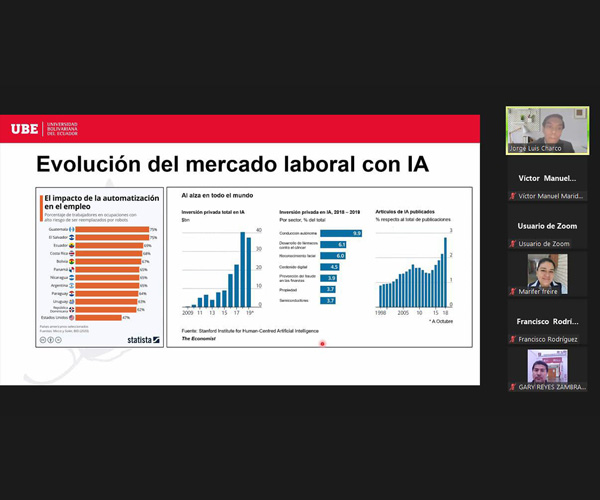
Task: Click Gary Reyes Zambrano's muted microphone icon
Action: [511, 386]
